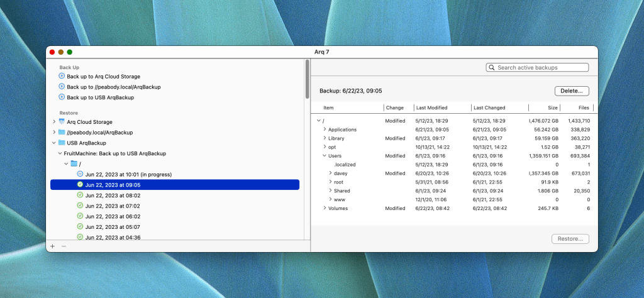This screenshot has width=644, height=298.
Task: Sort by Last Modified column header
Action: 431,108
